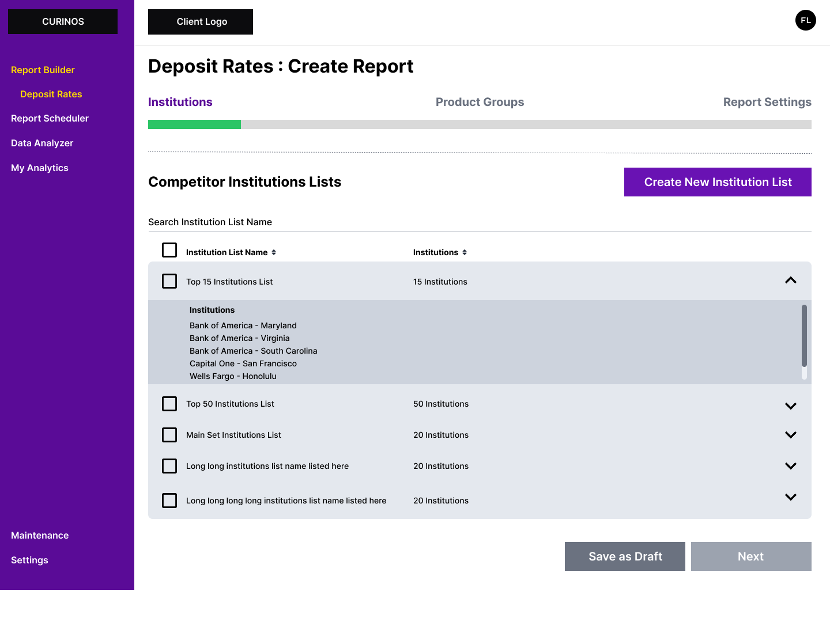Screen dimensions: 830x644
Task: Check the Top 15 Institutions List box
Action: [169, 281]
